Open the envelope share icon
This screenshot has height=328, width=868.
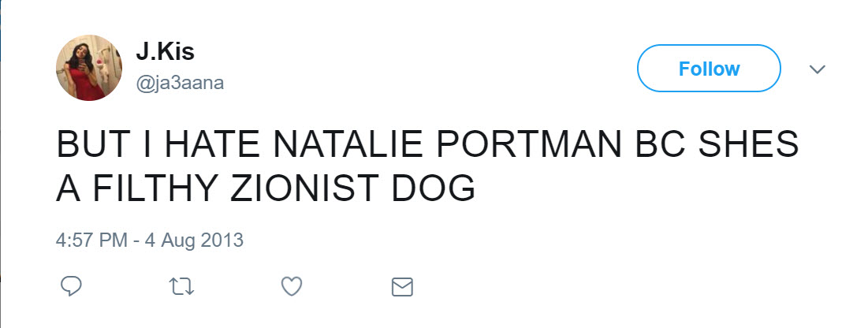pos(402,286)
